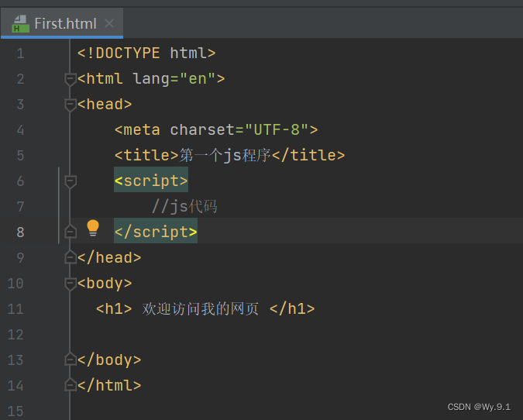The image size is (523, 420).
Task: Click line number 5 in the gutter
Action: [20, 156]
